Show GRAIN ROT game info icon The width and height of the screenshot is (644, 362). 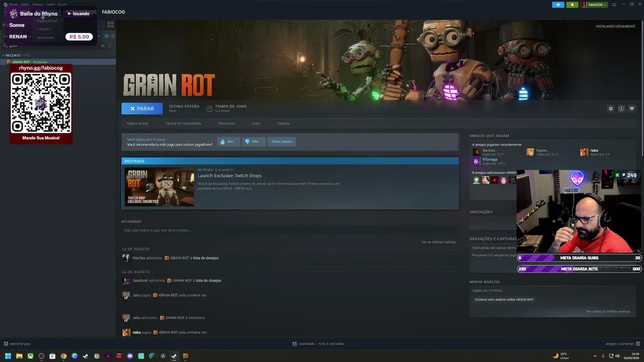[621, 109]
